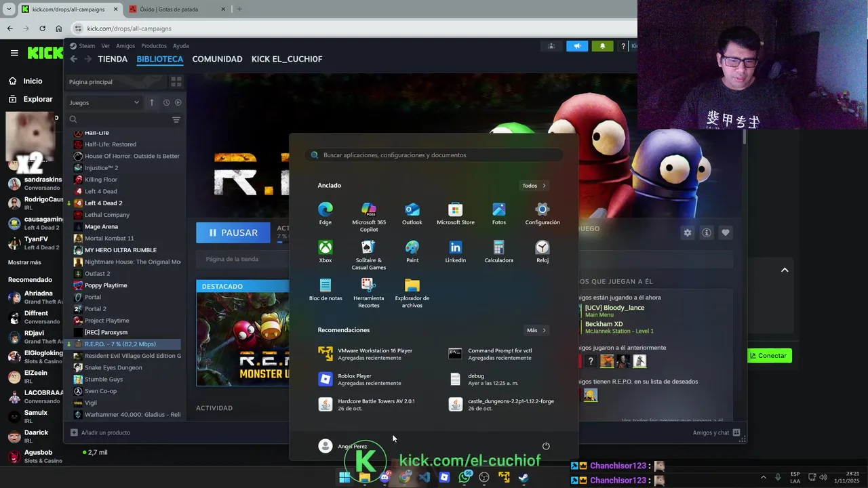868x488 pixels.
Task: Open Fotos pinned app
Action: click(498, 213)
